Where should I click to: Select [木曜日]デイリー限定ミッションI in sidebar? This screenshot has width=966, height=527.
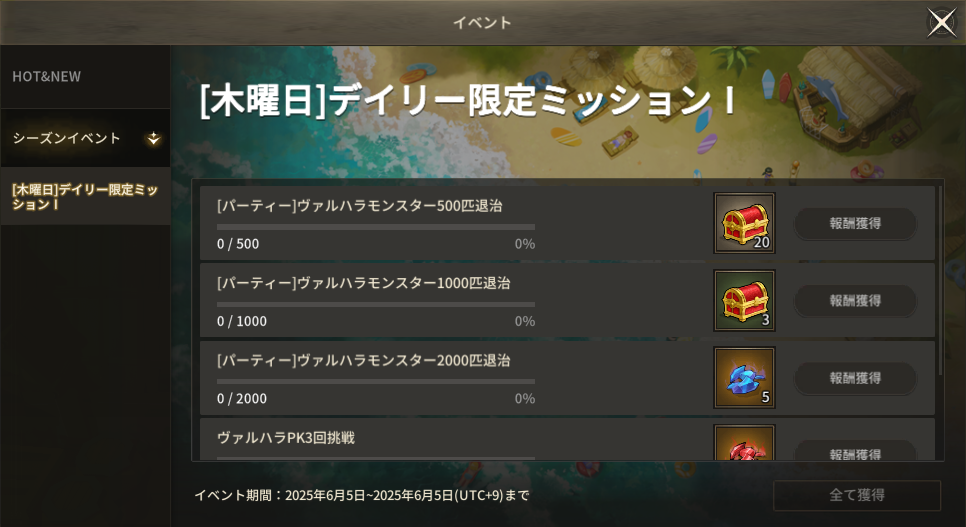click(85, 197)
